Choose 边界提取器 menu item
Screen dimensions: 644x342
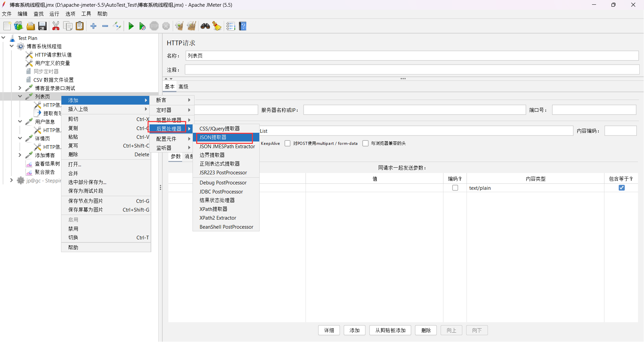[226, 155]
